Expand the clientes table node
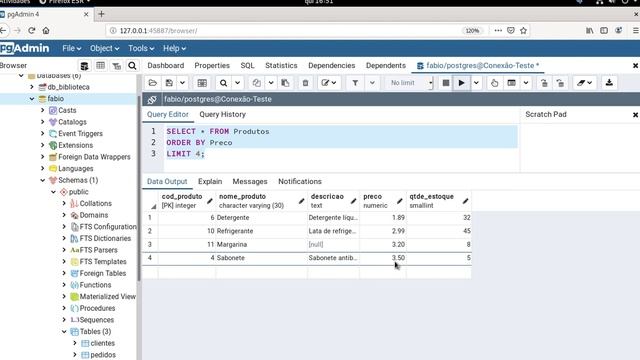Viewport: 640px width, 360px height. [x=75, y=343]
